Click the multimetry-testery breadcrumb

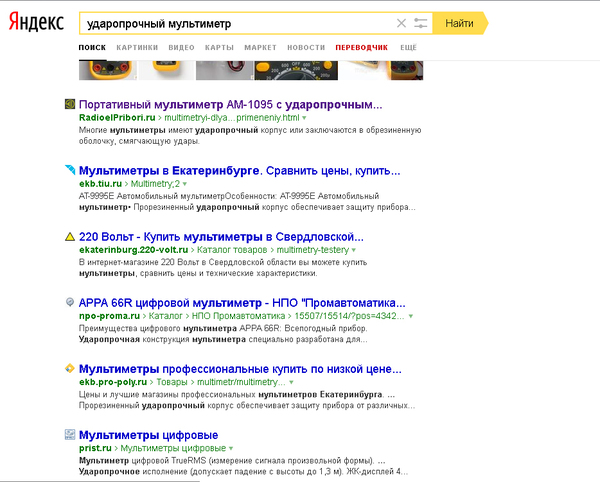click(x=313, y=250)
